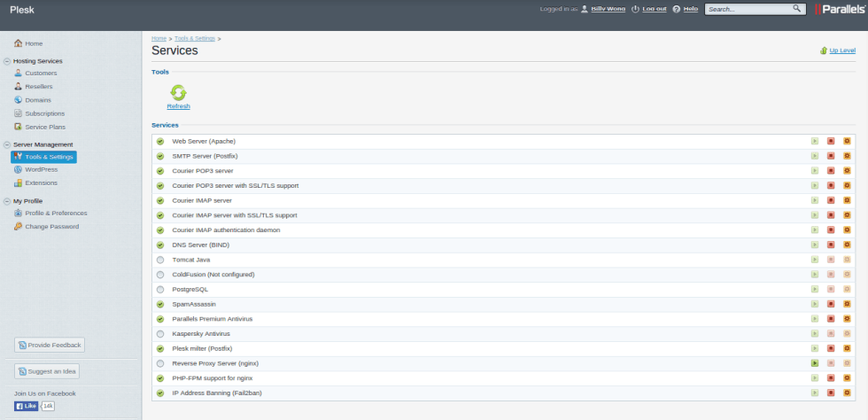The height and width of the screenshot is (420, 868).
Task: Click the Billy Wong user link
Action: tap(608, 9)
